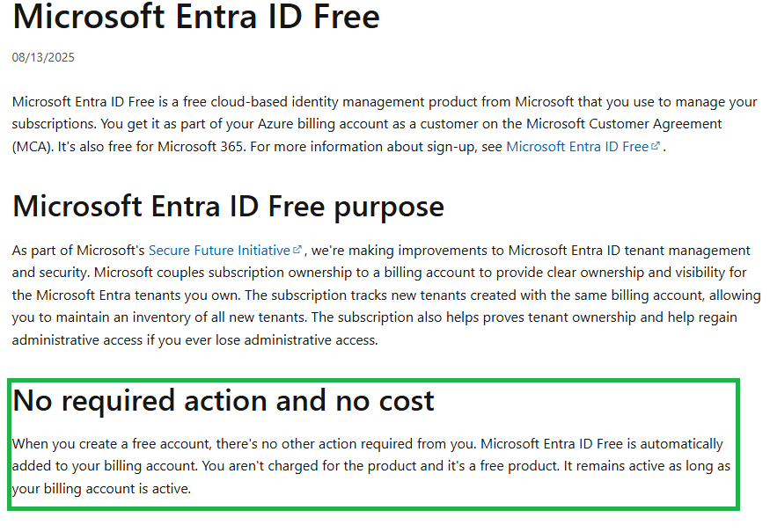Click the '(MCA)' abbreviation in the intro paragraph

pos(33,147)
